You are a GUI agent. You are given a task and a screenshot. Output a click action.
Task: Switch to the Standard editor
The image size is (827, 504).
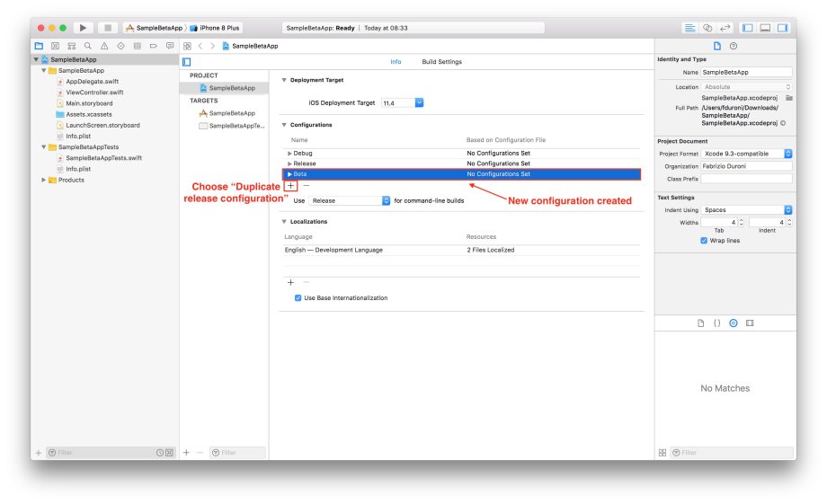coord(689,28)
